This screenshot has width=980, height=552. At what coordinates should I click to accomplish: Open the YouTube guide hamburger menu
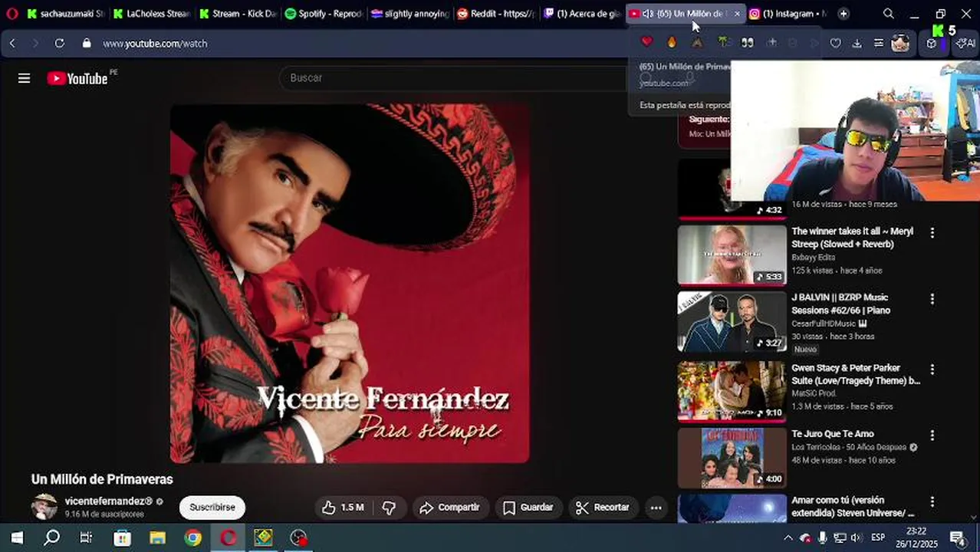point(24,78)
